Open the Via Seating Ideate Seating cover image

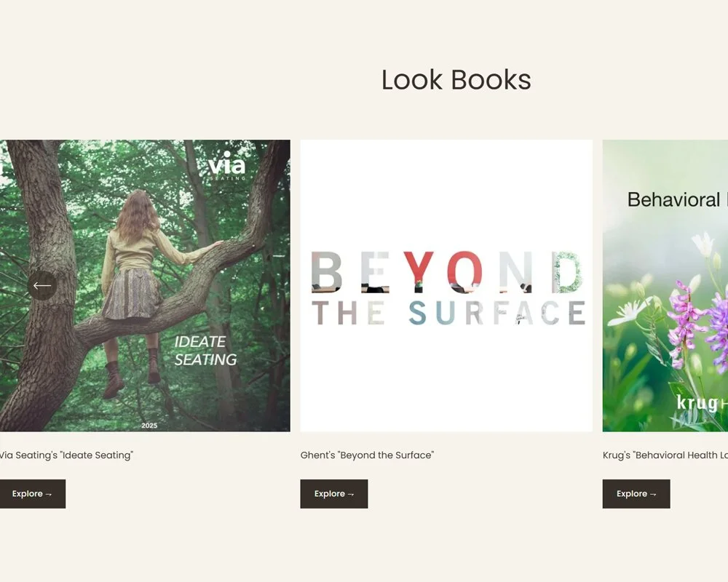pyautogui.click(x=145, y=285)
